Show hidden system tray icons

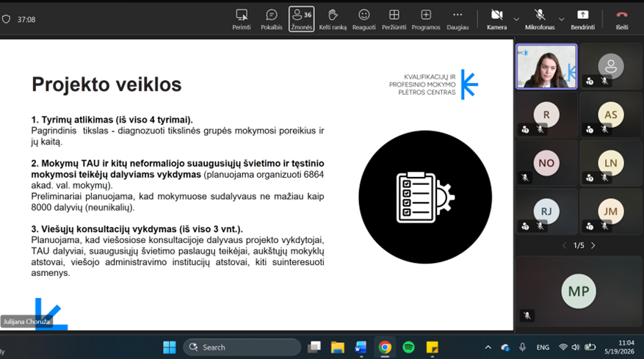[x=488, y=347]
